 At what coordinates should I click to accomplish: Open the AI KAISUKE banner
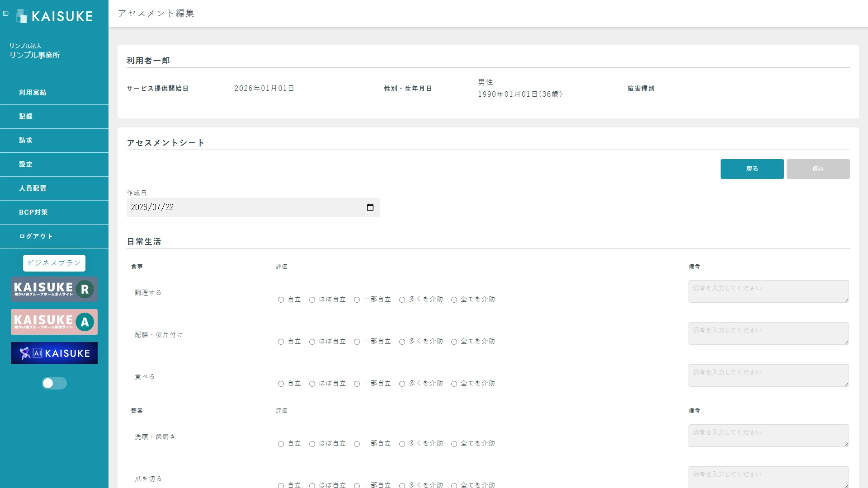point(54,353)
